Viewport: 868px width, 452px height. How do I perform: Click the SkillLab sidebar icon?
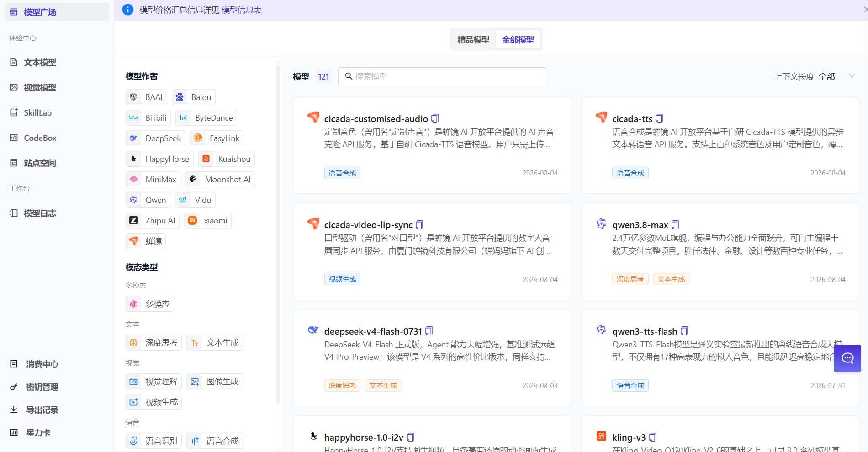pyautogui.click(x=14, y=112)
